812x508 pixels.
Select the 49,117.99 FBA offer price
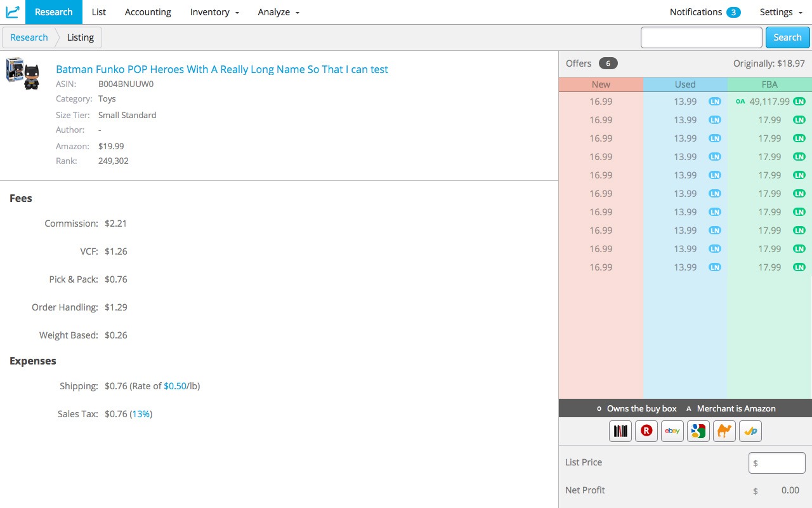(x=769, y=102)
